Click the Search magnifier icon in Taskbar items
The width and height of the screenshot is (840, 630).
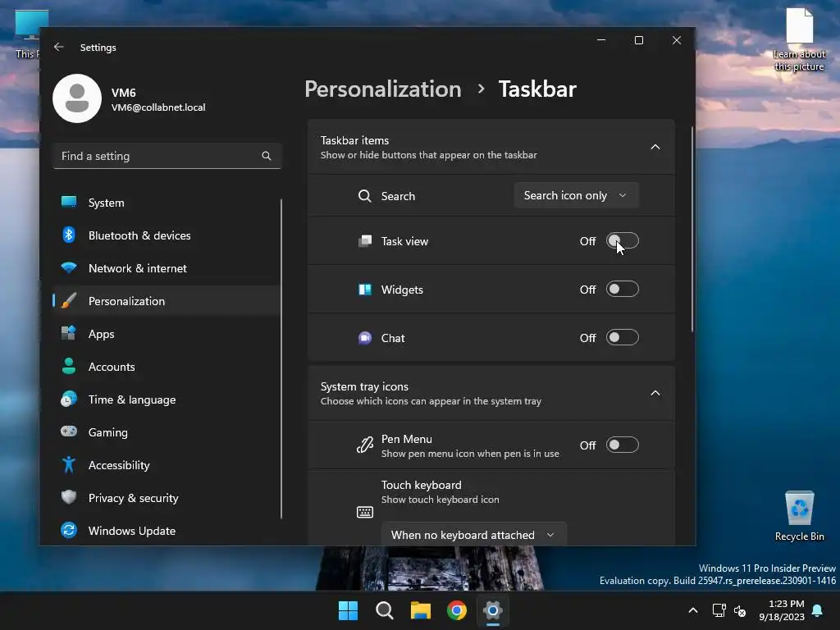(365, 196)
